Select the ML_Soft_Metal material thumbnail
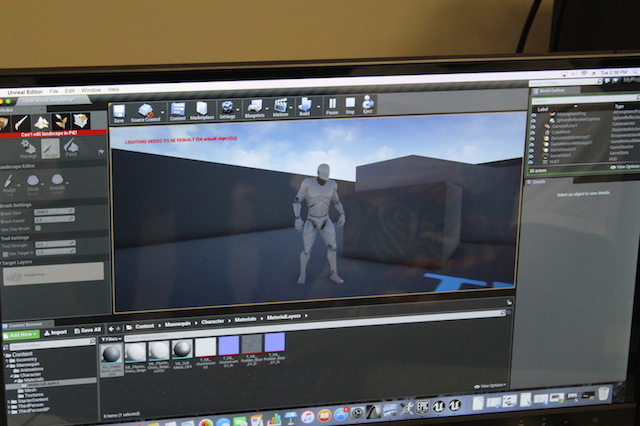 pos(182,356)
